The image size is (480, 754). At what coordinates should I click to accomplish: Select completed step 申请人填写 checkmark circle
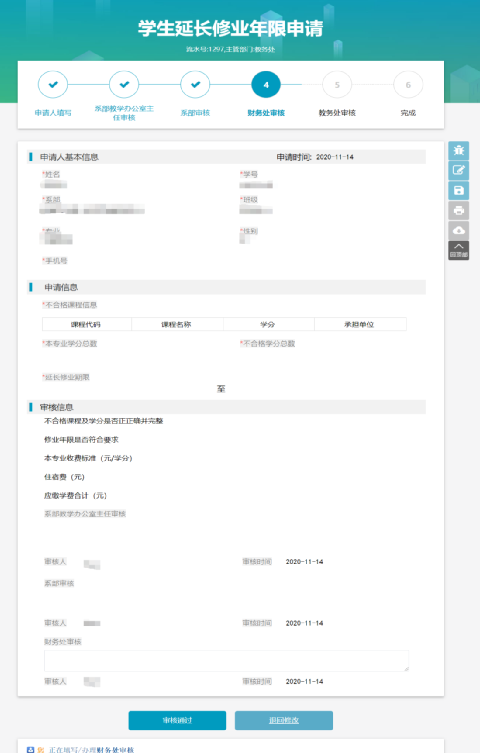pyautogui.click(x=53, y=85)
